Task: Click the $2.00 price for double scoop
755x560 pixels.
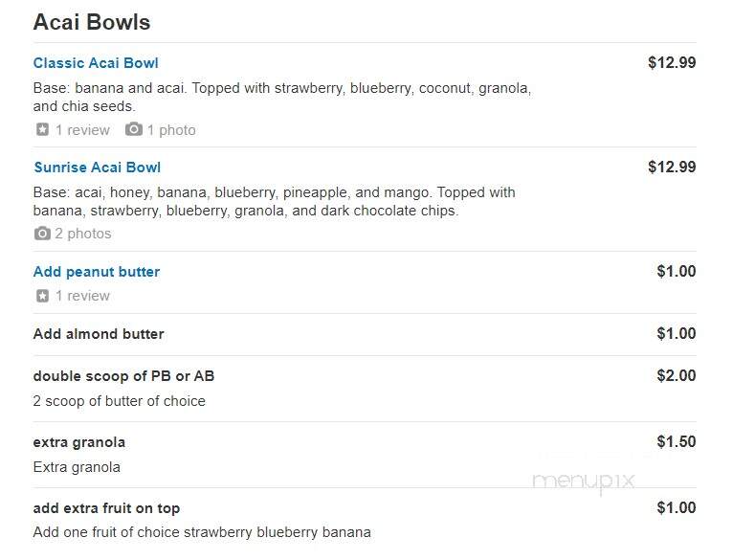Action: pos(676,375)
